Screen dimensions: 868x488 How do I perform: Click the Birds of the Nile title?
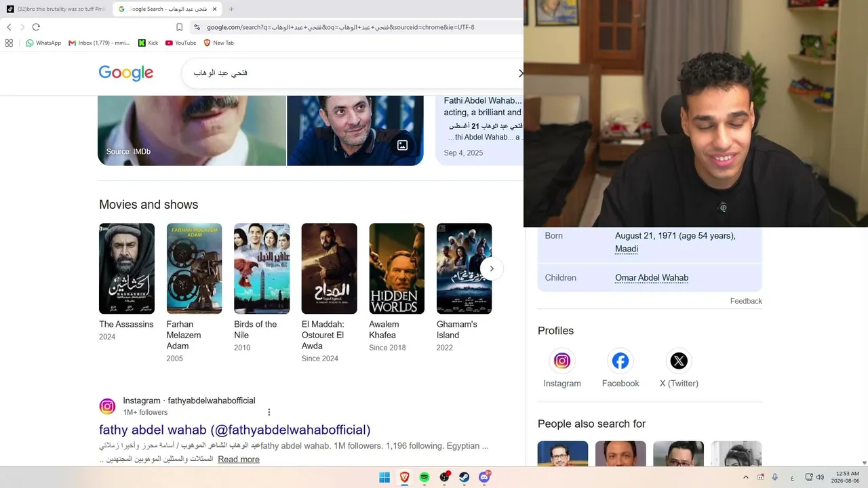[x=256, y=329]
